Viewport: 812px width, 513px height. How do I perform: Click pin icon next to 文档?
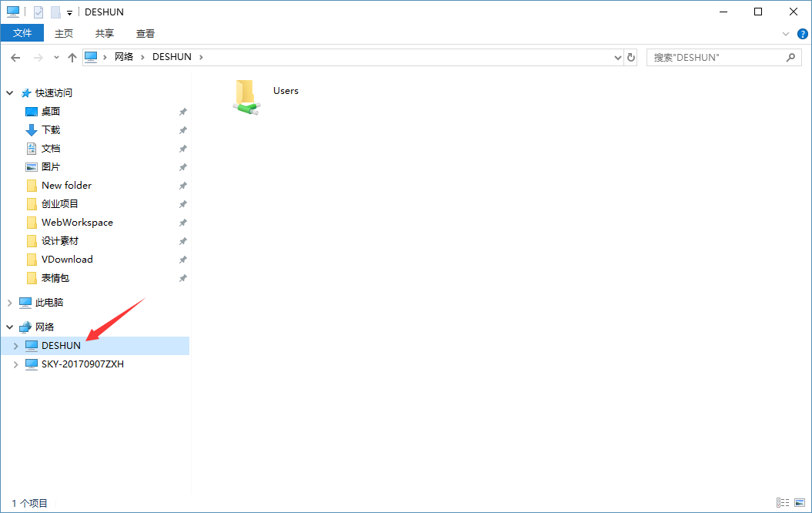click(x=183, y=149)
